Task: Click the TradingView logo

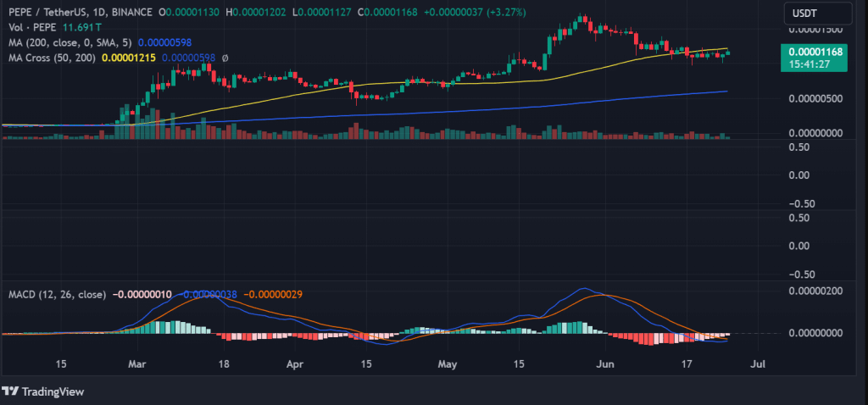Action: coord(43,391)
